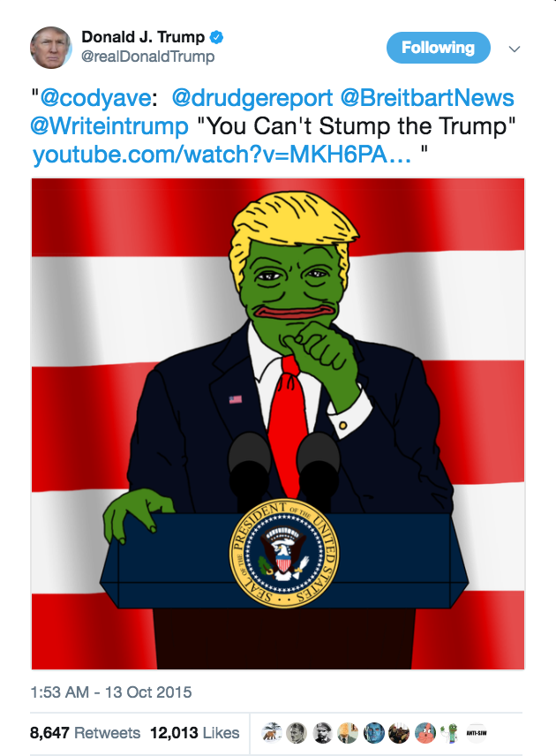Open the tweet timestamp 13 Oct 2015

click(111, 692)
